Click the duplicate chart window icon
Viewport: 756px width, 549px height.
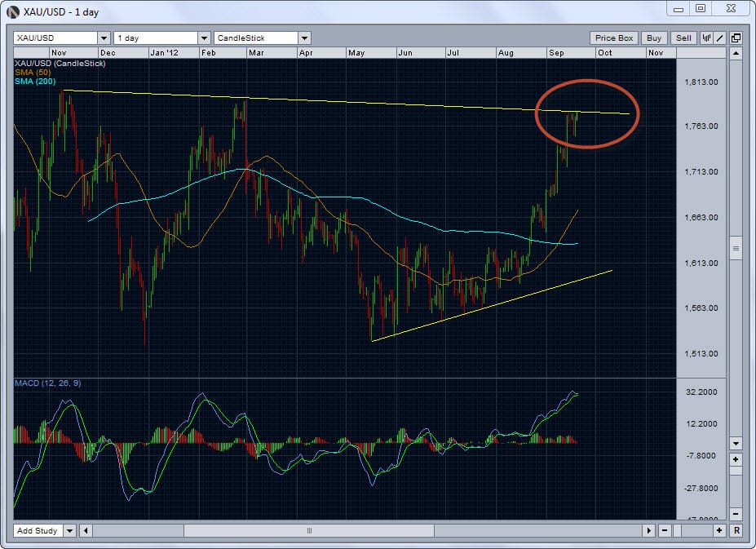(736, 38)
